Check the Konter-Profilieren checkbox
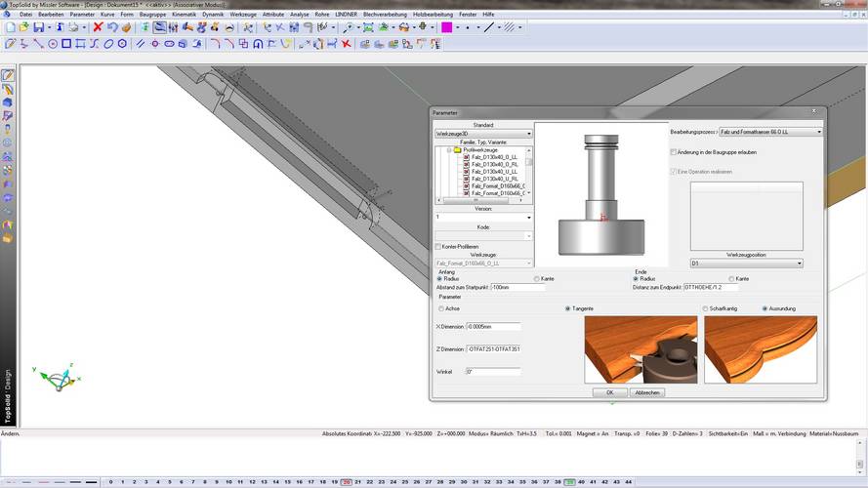 click(x=437, y=246)
